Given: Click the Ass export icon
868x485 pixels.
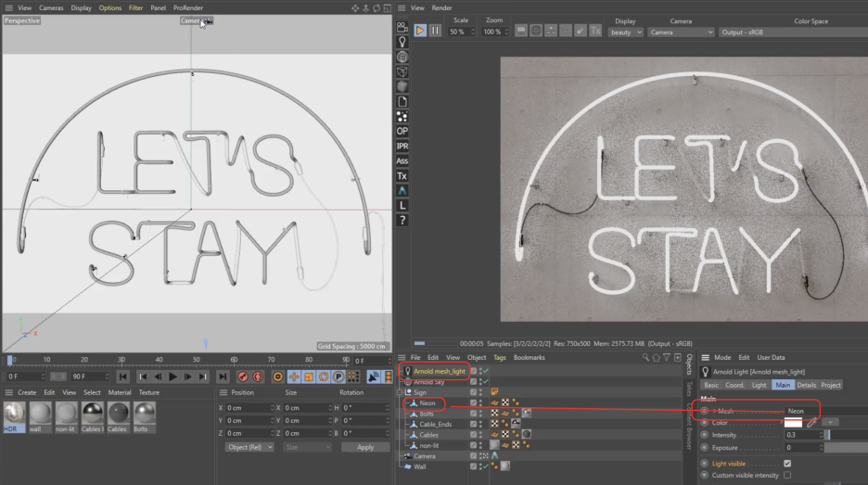Looking at the screenshot, I should (402, 161).
